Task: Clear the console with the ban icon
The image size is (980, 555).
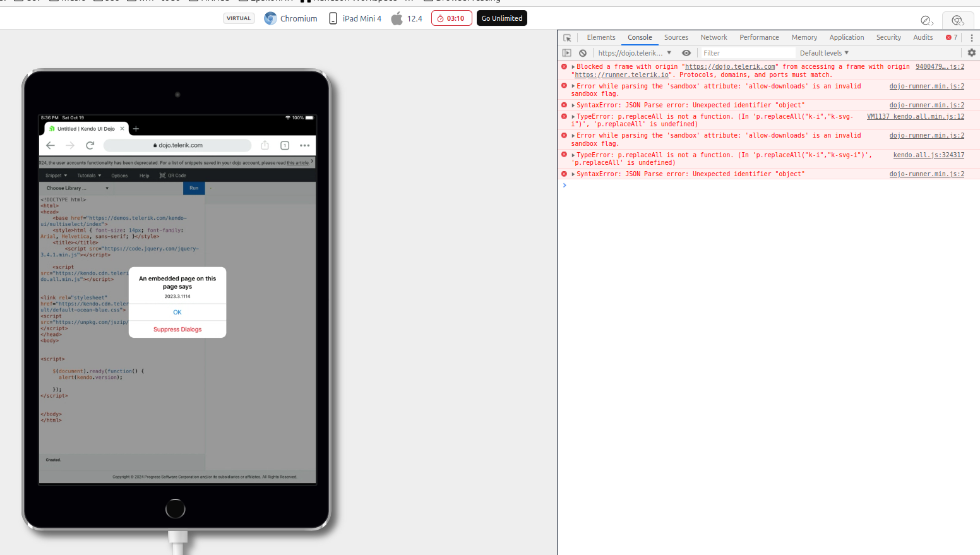Action: click(583, 53)
